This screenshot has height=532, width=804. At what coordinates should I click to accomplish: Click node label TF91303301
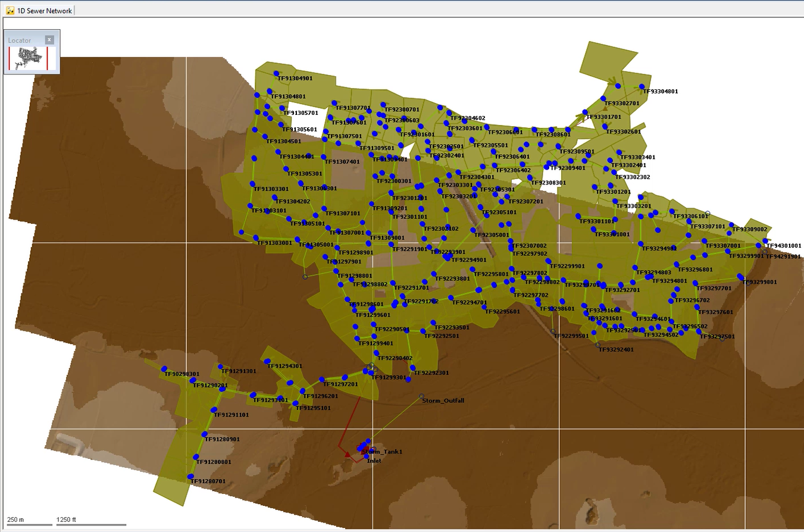(x=270, y=189)
